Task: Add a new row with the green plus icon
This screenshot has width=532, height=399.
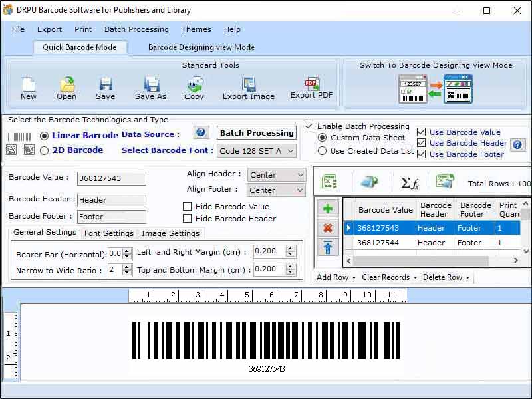Action: tap(327, 209)
